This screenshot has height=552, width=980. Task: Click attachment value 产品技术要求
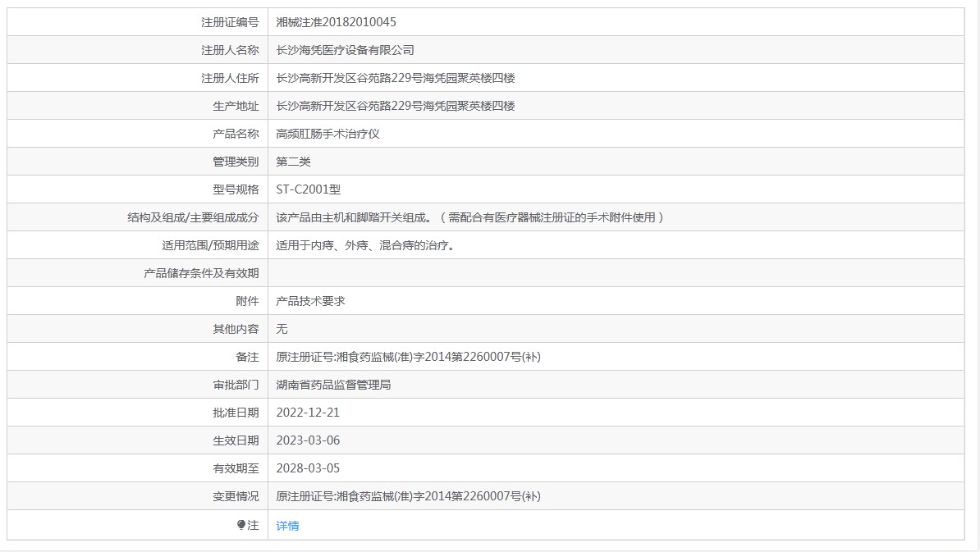(310, 301)
